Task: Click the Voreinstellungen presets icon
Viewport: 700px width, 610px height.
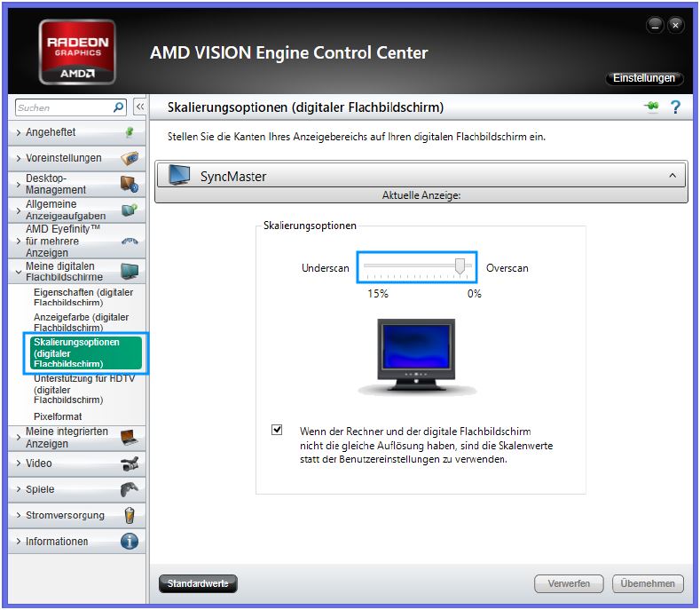Action: pyautogui.click(x=130, y=158)
